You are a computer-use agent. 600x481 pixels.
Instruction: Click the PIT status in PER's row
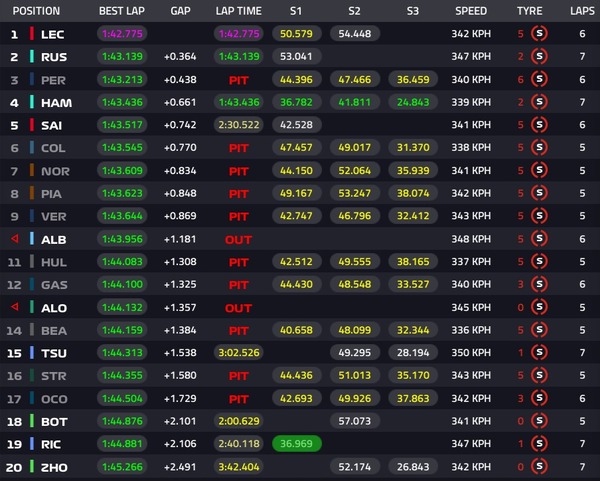point(238,79)
